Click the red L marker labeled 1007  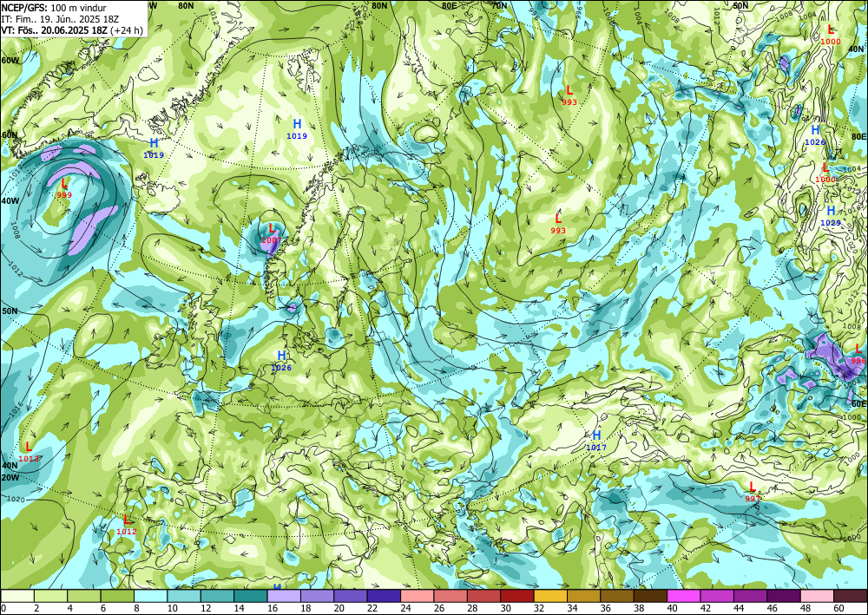pos(271,228)
